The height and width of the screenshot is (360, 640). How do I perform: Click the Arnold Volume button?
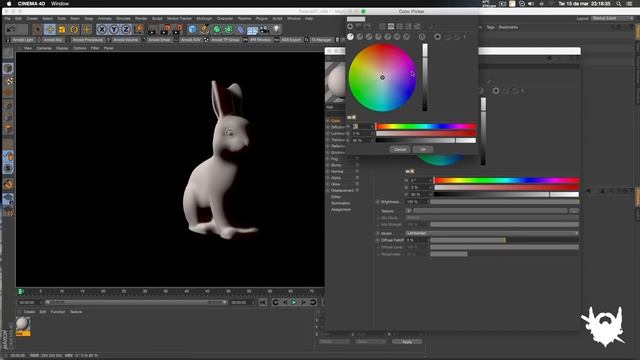pyautogui.click(x=125, y=40)
